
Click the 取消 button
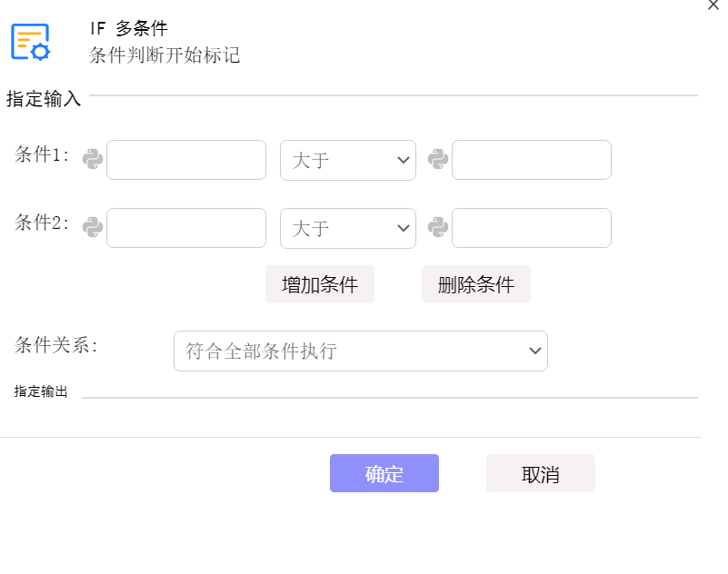(x=541, y=473)
